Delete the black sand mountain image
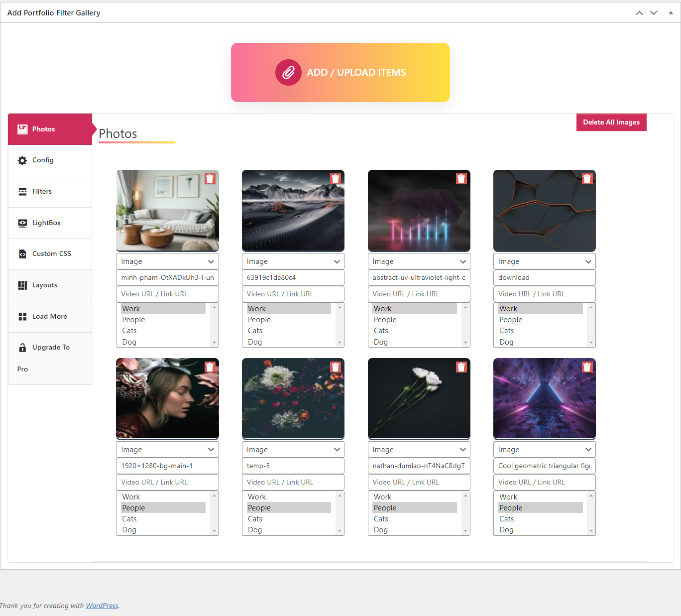681x616 pixels. click(x=336, y=179)
